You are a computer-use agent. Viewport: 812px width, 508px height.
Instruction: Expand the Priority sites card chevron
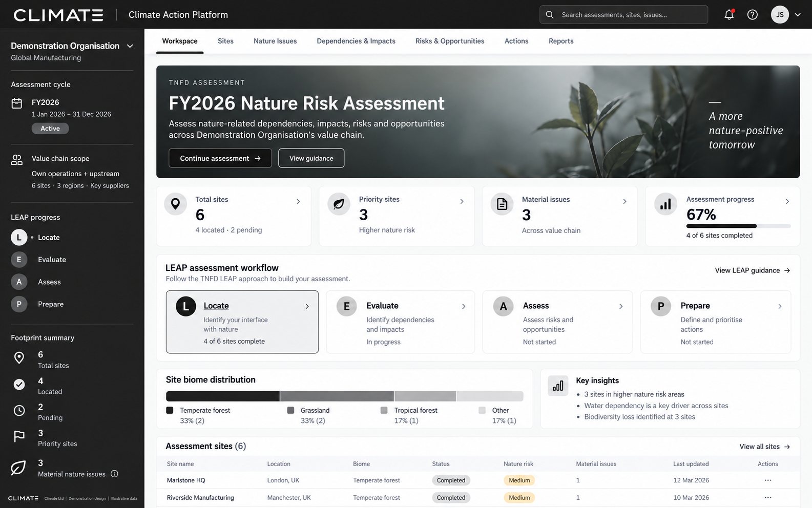tap(462, 202)
